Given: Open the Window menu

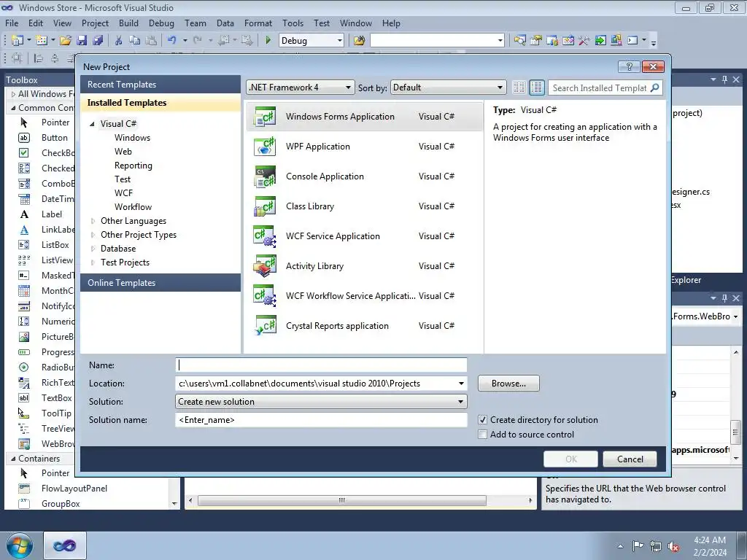Looking at the screenshot, I should 356,23.
